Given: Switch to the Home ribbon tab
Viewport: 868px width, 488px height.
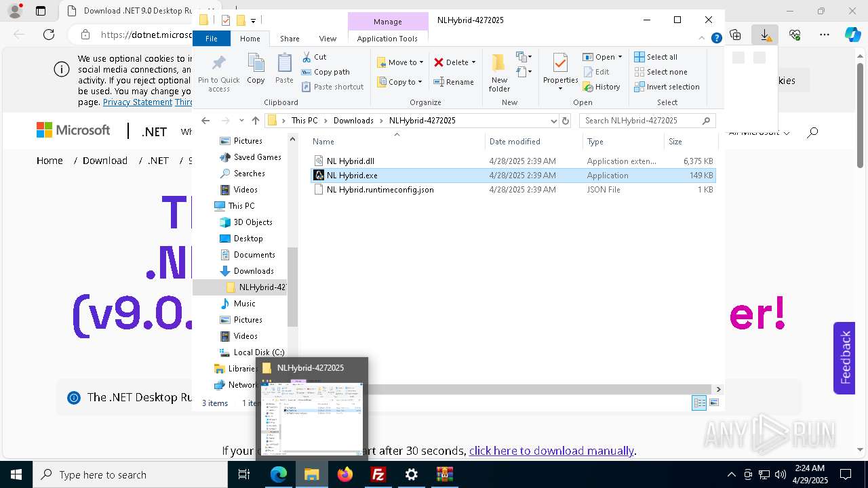Looking at the screenshot, I should click(250, 39).
